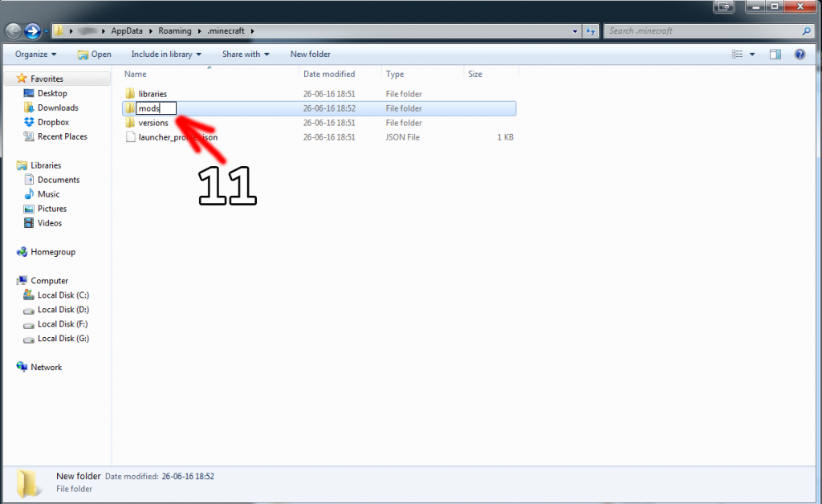Expand the arrow after AppData breadcrumb
Image resolution: width=822 pixels, height=504 pixels.
150,31
